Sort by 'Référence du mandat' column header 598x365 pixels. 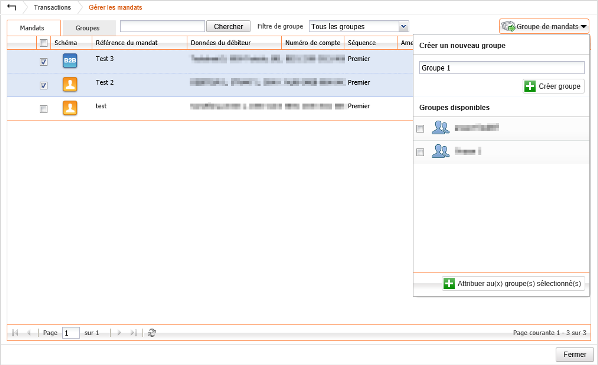pos(127,43)
